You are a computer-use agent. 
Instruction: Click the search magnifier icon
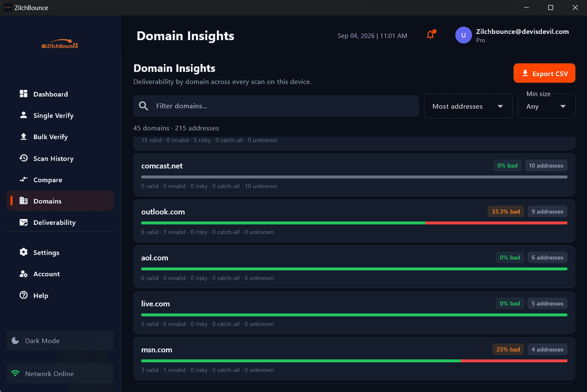pyautogui.click(x=143, y=106)
